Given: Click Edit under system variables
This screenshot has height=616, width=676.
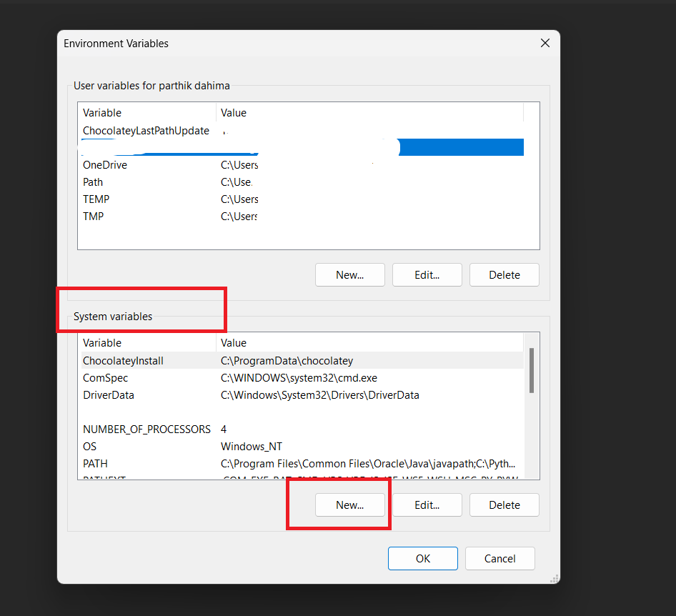Looking at the screenshot, I should click(427, 505).
